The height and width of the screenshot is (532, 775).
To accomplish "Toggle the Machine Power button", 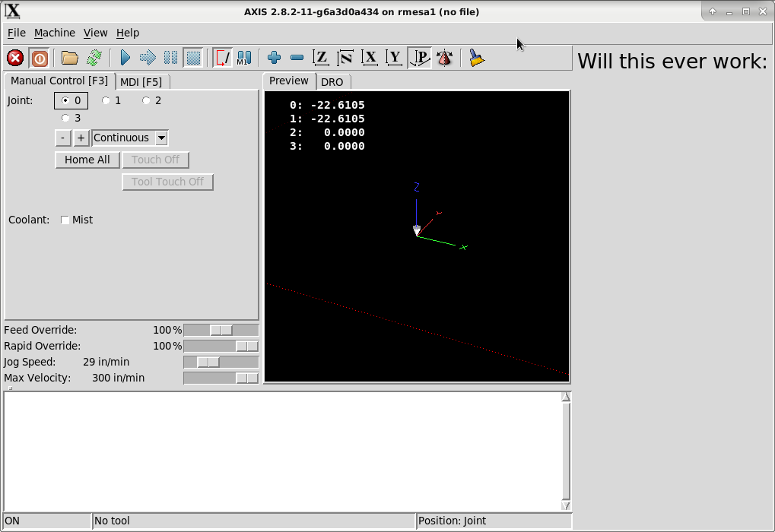I will [40, 59].
